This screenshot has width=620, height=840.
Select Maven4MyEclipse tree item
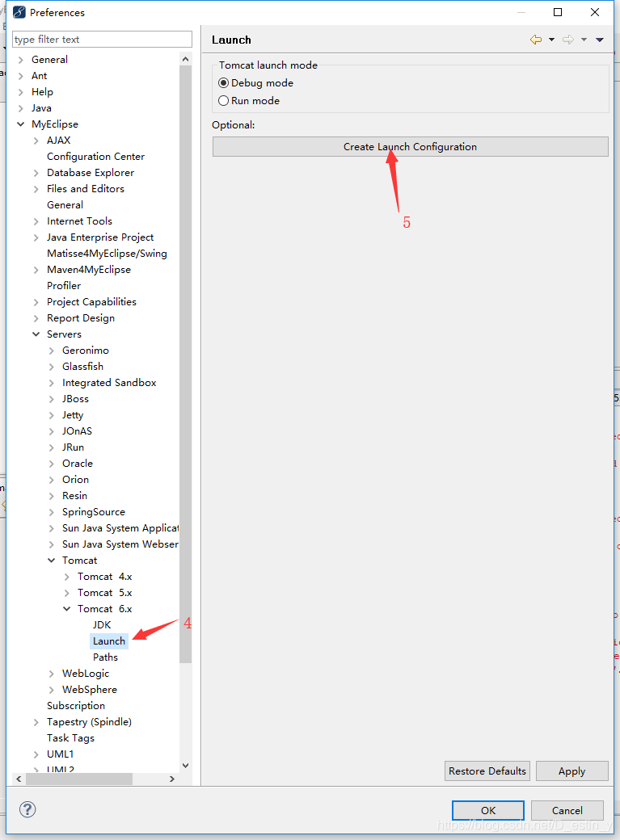pos(88,270)
